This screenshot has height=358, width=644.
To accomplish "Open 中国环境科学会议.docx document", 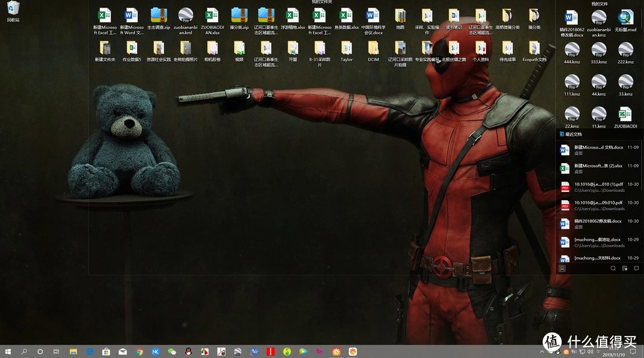I will coord(373,21).
